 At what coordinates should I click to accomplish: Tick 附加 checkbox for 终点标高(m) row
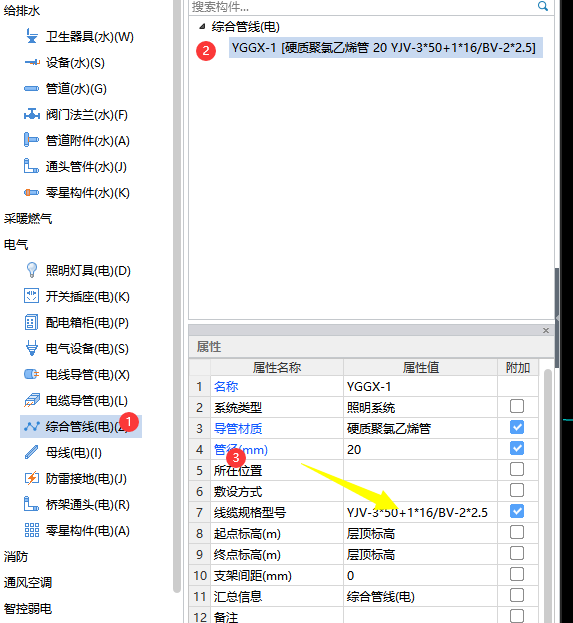tap(517, 553)
